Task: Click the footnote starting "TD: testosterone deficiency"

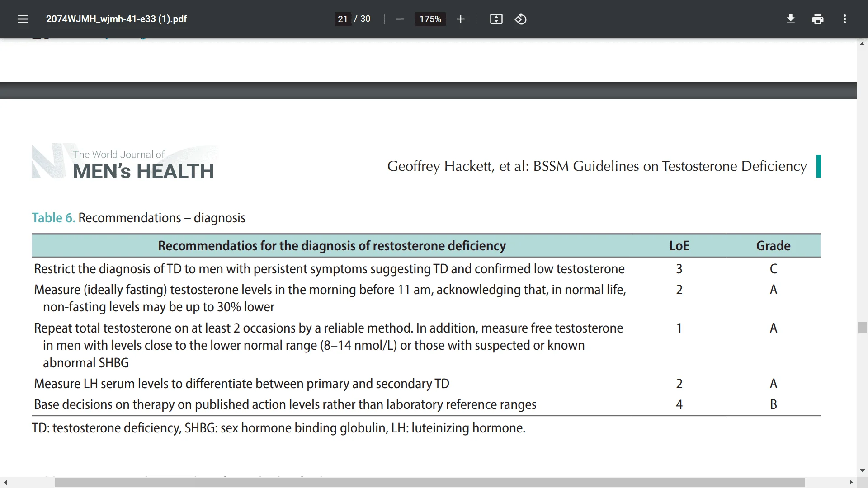Action: coord(278,428)
